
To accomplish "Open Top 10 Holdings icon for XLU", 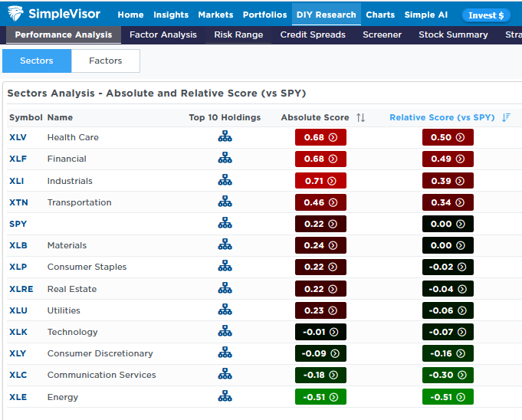I will pos(225,309).
